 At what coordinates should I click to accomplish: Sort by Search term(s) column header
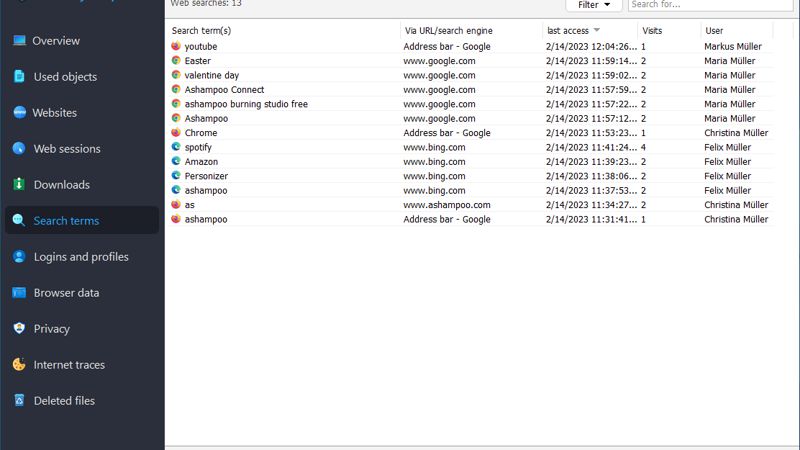click(202, 31)
